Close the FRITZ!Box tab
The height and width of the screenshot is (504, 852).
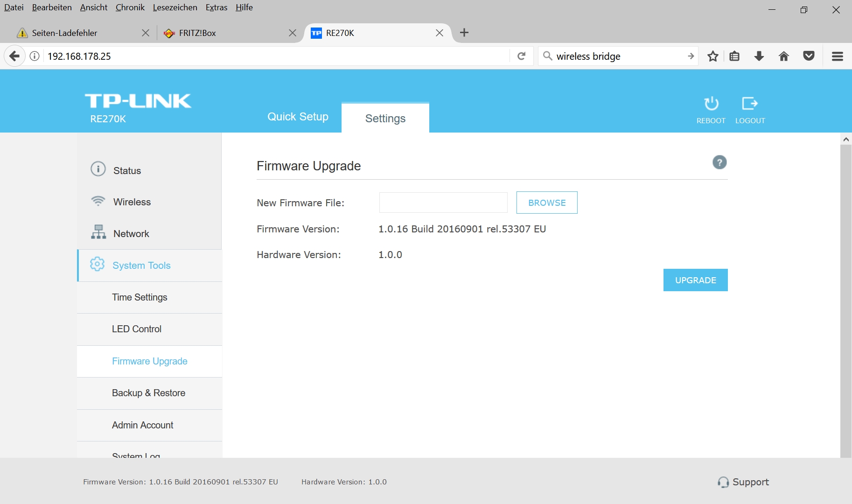(x=293, y=33)
